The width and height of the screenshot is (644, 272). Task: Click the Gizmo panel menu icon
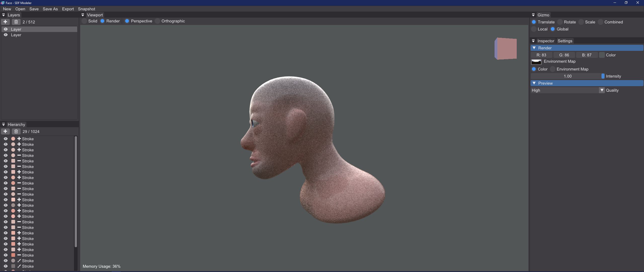click(x=533, y=15)
